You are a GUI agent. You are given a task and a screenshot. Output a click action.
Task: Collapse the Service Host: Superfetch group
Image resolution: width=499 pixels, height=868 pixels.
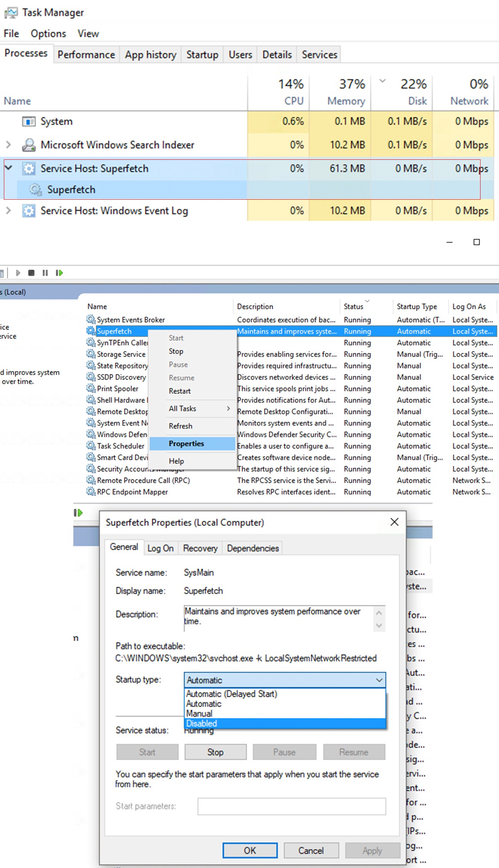pos(8,168)
